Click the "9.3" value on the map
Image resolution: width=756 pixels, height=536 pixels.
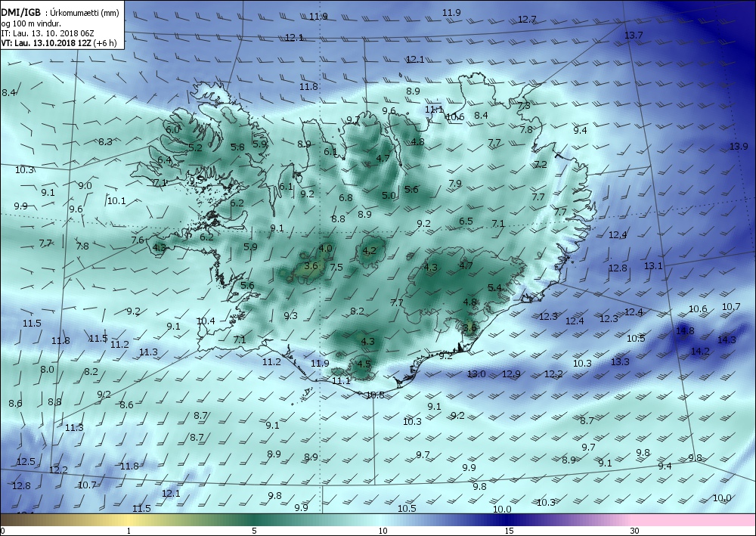click(291, 316)
